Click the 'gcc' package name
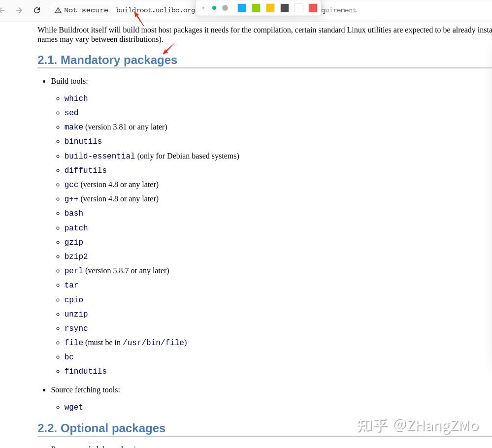This screenshot has height=448, width=492. pyautogui.click(x=71, y=185)
